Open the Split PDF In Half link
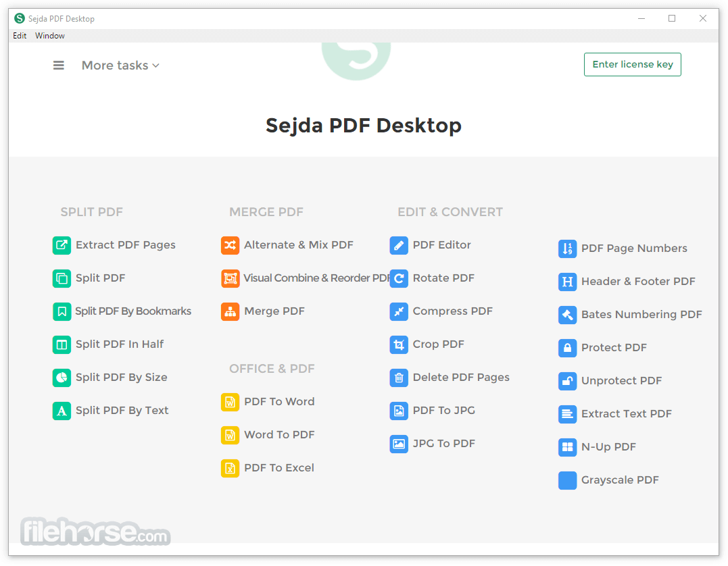Image resolution: width=728 pixels, height=566 pixels. [120, 344]
